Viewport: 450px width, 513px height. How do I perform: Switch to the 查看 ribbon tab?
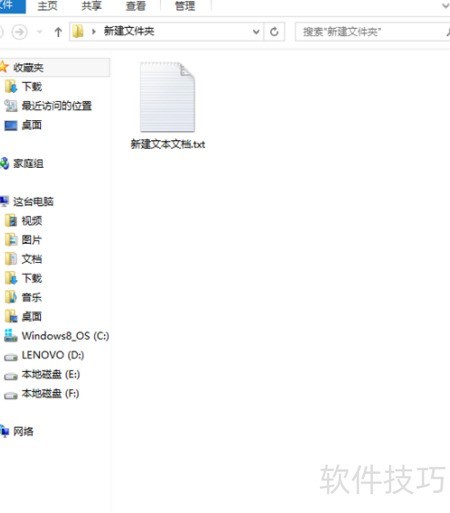135,6
